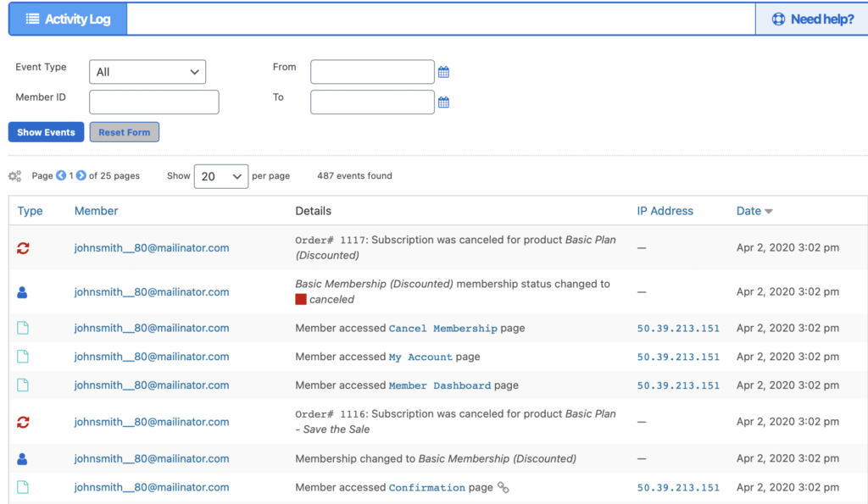The image size is (868, 504).
Task: Open the From date calendar picker
Action: (443, 72)
